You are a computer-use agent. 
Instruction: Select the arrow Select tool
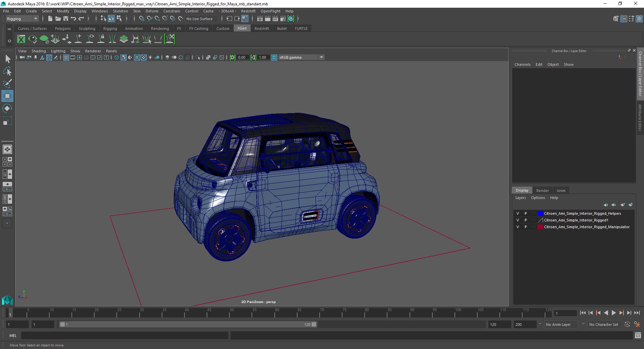[x=7, y=59]
